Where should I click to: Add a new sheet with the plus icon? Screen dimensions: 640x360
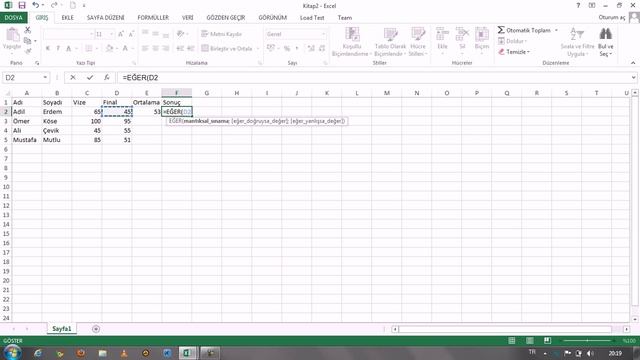pyautogui.click(x=96, y=329)
